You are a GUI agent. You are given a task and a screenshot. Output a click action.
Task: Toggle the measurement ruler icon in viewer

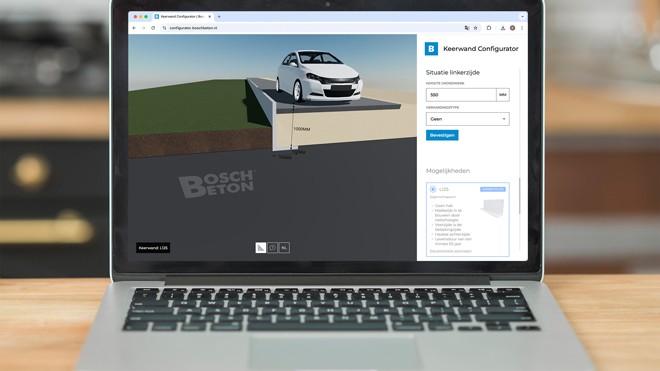point(261,248)
